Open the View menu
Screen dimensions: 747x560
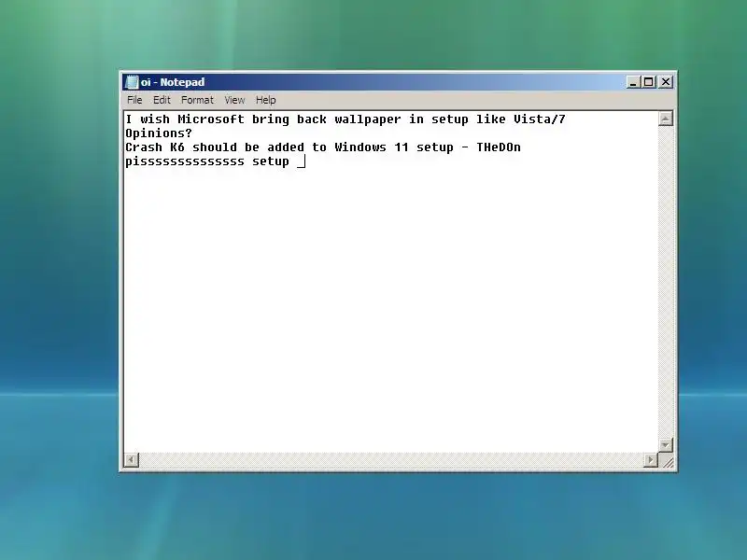[x=234, y=100]
